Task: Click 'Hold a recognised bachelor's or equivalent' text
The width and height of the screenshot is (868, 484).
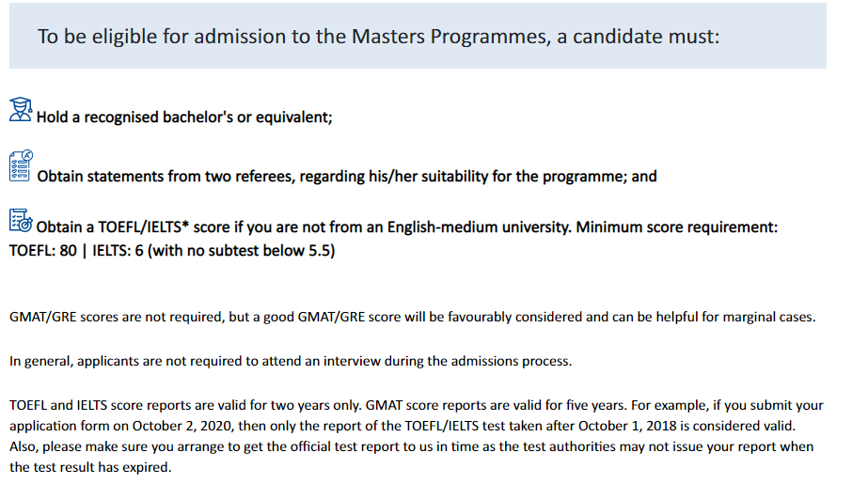Action: click(x=184, y=117)
